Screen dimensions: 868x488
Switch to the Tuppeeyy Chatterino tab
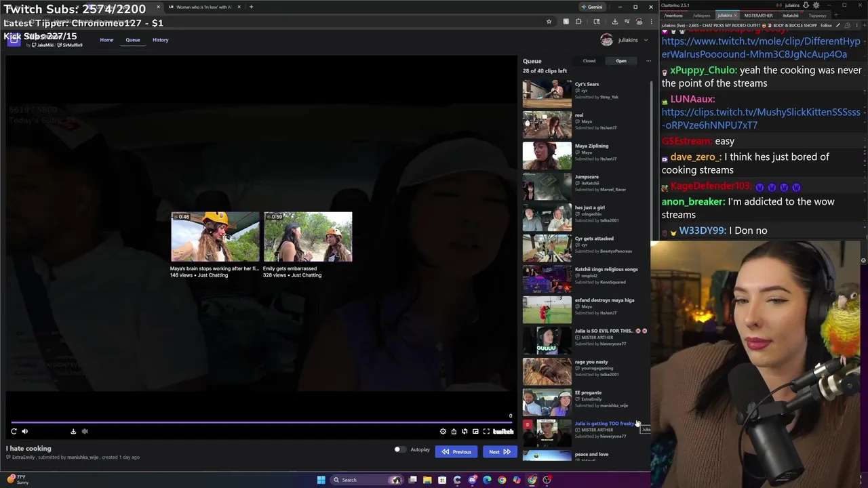817,16
